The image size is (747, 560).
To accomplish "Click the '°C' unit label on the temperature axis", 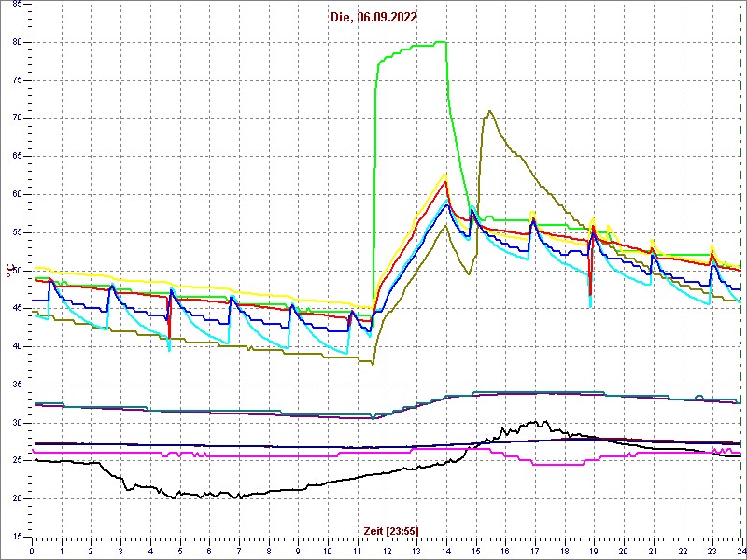I will [8, 270].
